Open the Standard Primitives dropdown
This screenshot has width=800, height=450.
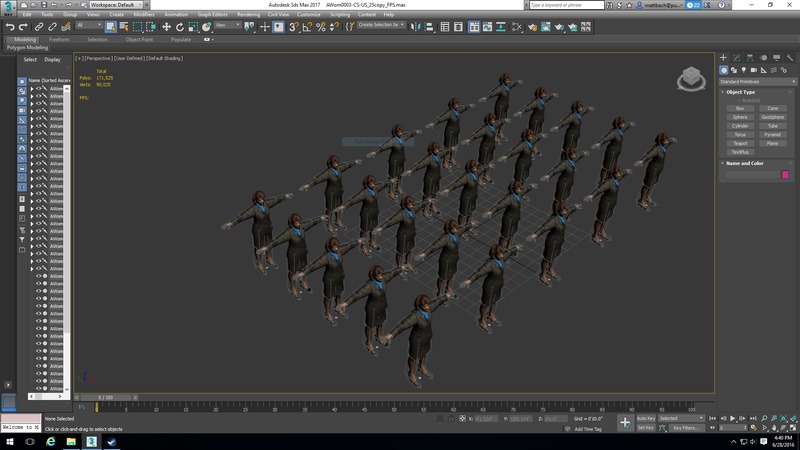757,81
